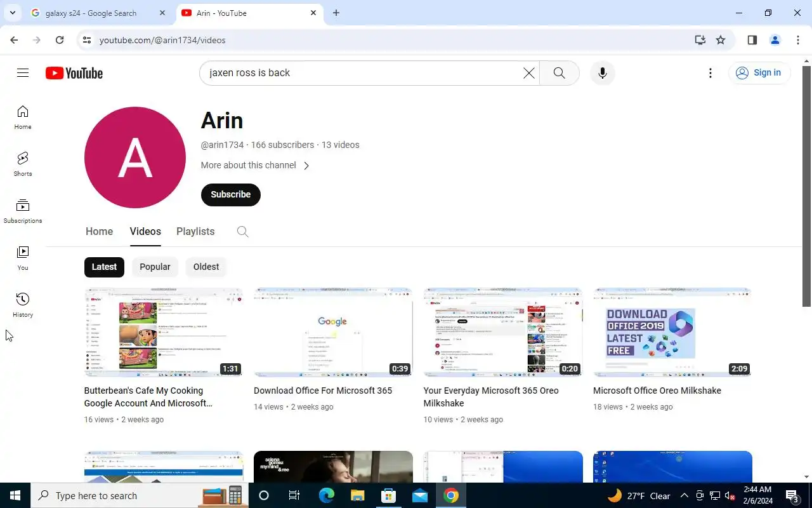Close the Arin YouTube tab
Image resolution: width=812 pixels, height=508 pixels.
pyautogui.click(x=313, y=13)
